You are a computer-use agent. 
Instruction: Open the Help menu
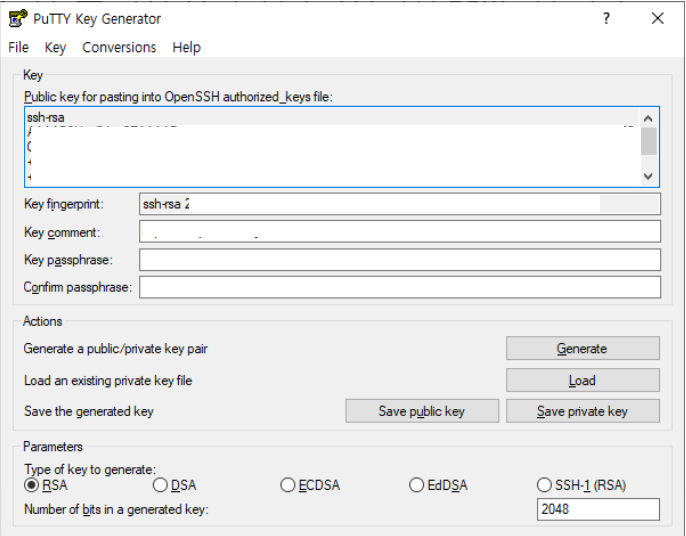point(186,47)
